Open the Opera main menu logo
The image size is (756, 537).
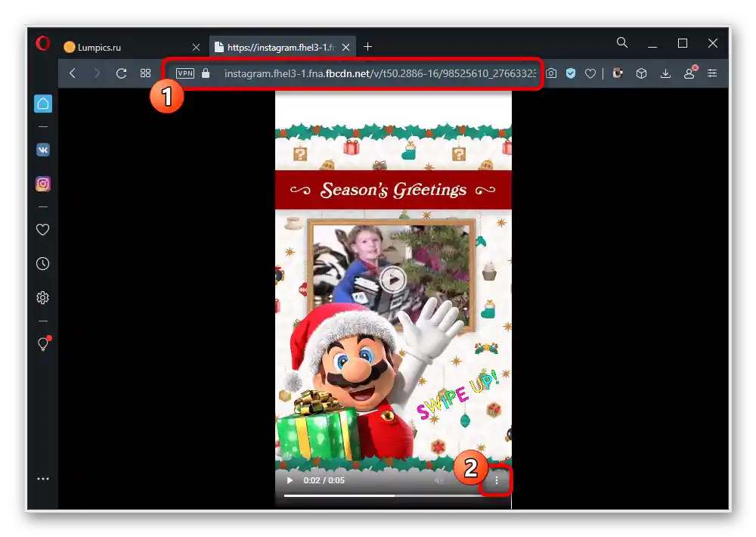click(43, 43)
